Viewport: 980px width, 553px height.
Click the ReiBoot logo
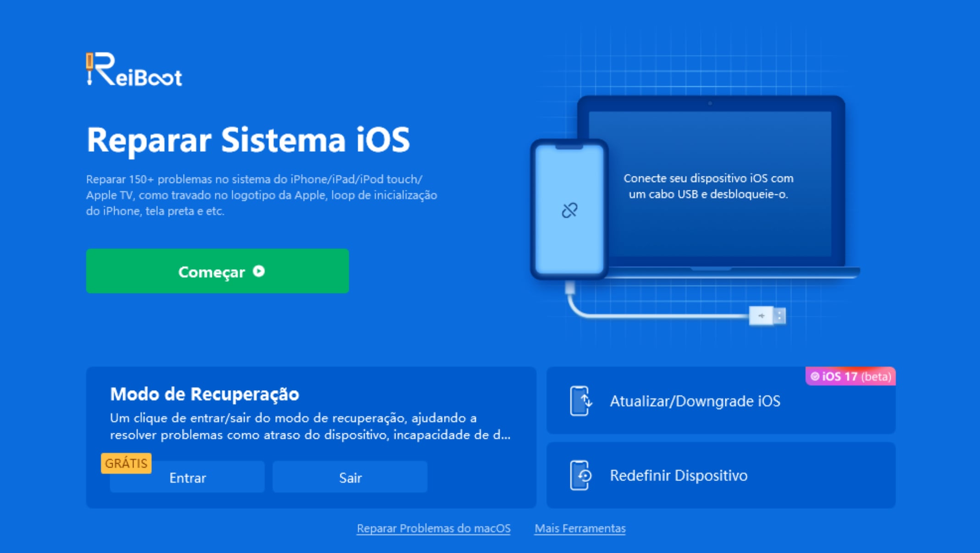(134, 69)
